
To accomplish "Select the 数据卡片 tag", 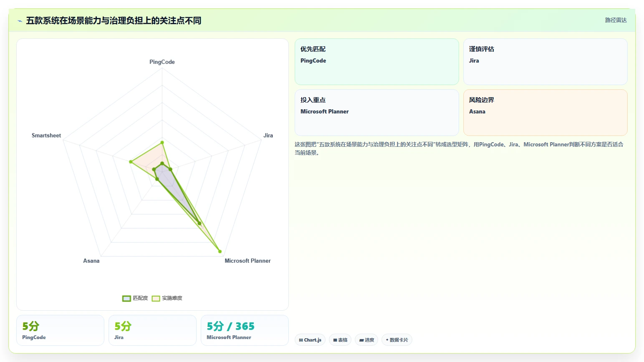I will 397,340.
